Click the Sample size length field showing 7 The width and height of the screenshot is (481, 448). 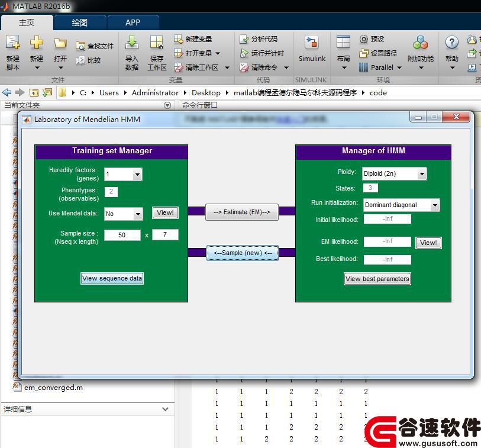click(x=165, y=234)
